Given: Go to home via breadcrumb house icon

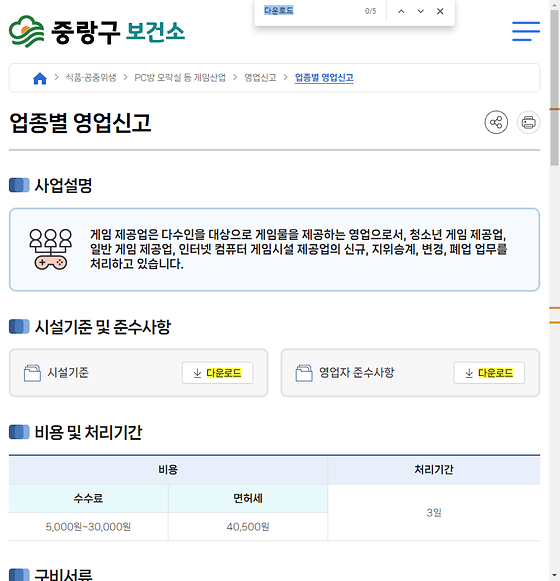Looking at the screenshot, I should point(40,78).
